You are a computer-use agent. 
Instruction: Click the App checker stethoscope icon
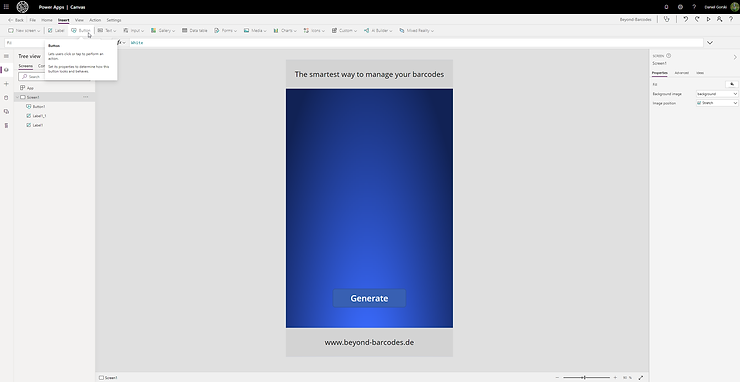[x=666, y=19]
